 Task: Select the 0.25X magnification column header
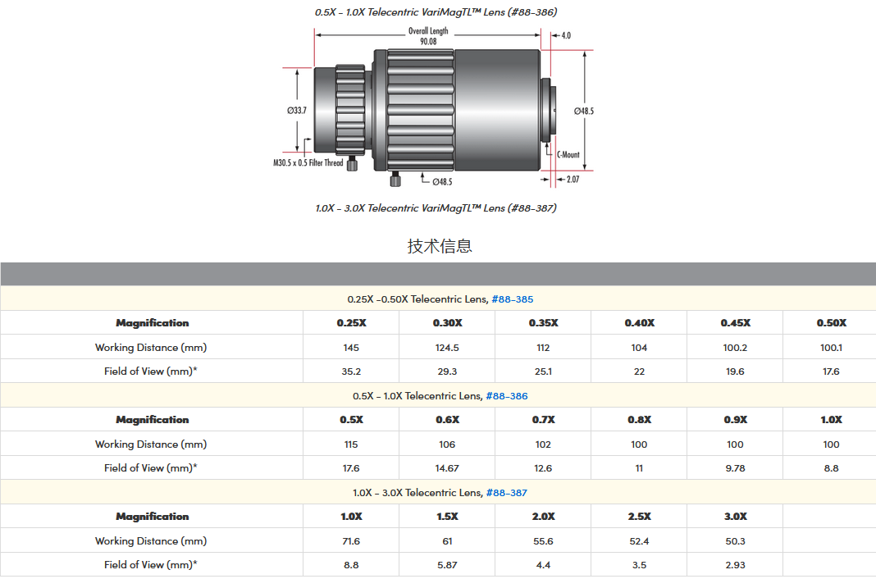click(351, 323)
